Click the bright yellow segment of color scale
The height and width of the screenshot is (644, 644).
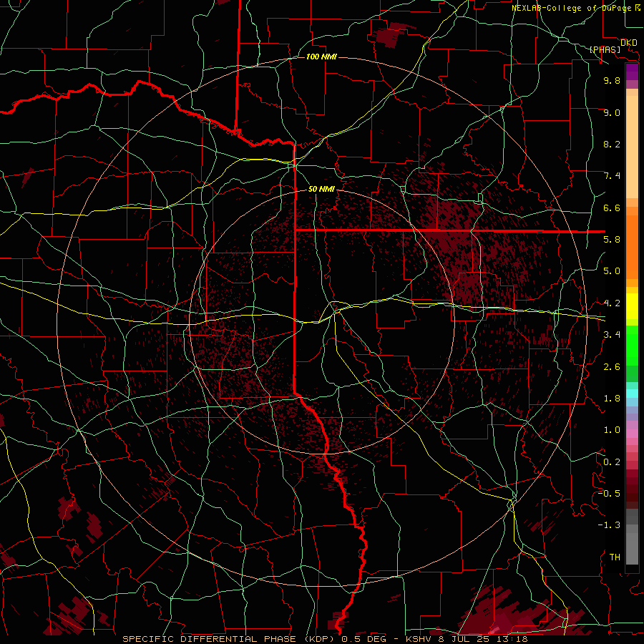pos(632,306)
